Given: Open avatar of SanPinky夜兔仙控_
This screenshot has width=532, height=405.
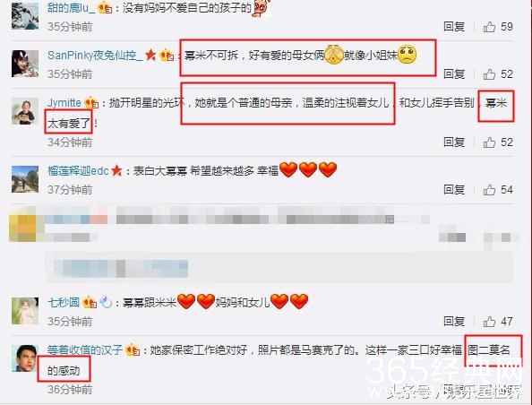Looking at the screenshot, I should [25, 64].
